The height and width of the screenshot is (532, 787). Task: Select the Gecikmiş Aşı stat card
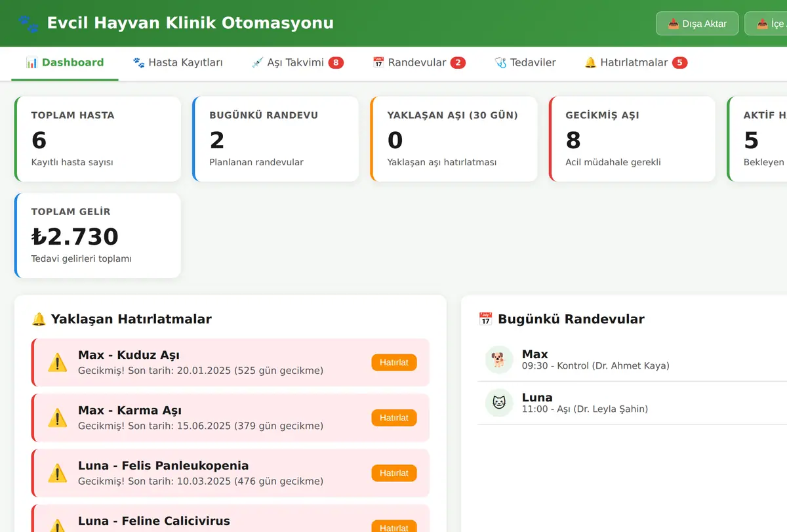[632, 139]
